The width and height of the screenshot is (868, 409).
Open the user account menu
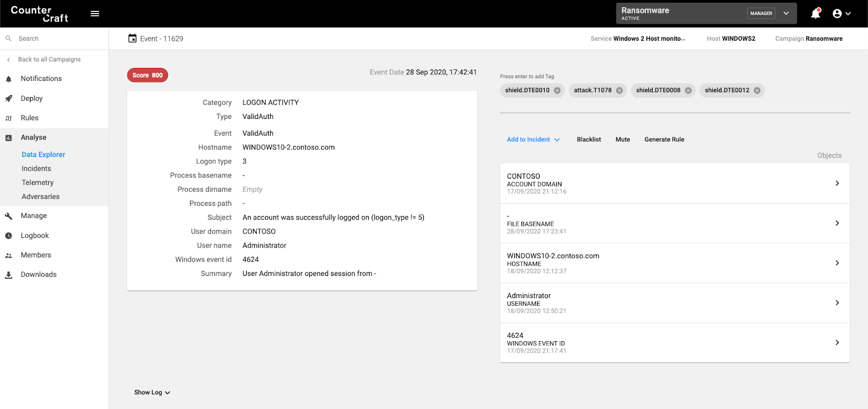pyautogui.click(x=841, y=14)
